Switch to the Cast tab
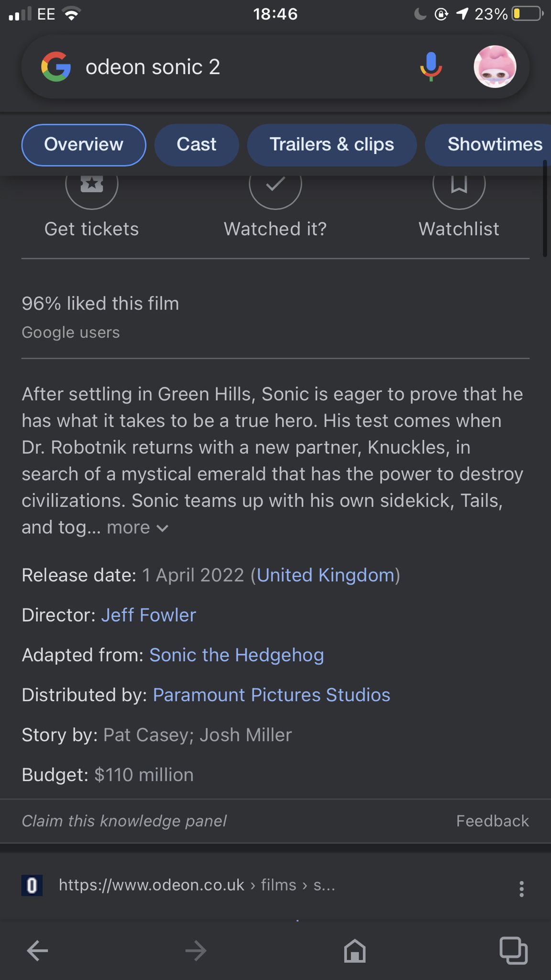Screen dimensions: 551x980 [196, 145]
